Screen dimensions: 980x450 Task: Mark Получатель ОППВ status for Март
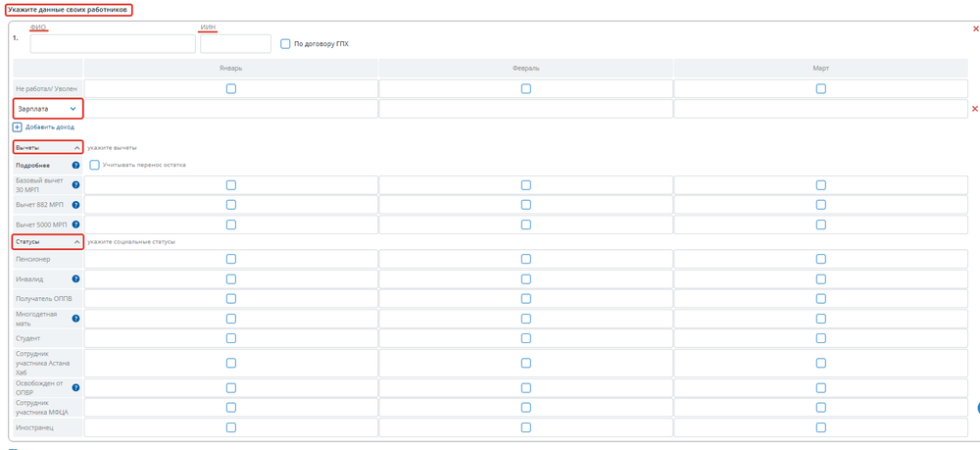[821, 298]
